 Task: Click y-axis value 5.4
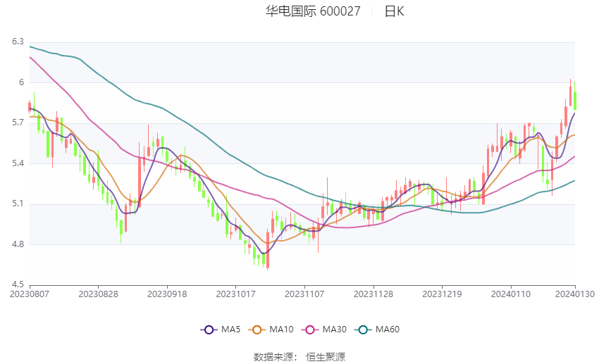18,163
